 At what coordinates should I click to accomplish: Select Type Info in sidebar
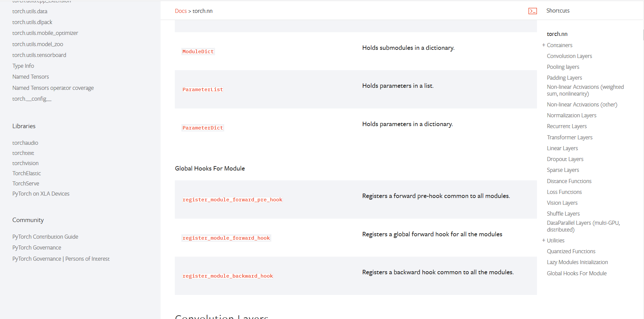pos(23,66)
